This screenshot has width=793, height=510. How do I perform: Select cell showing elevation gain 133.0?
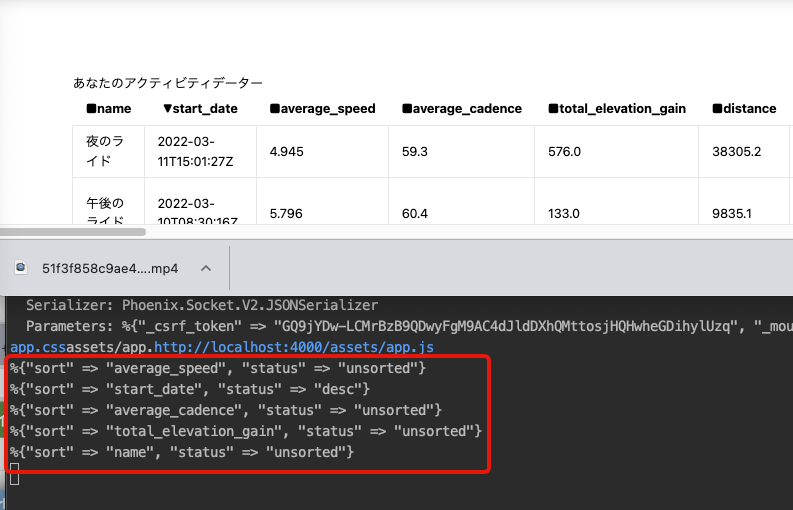click(x=616, y=201)
